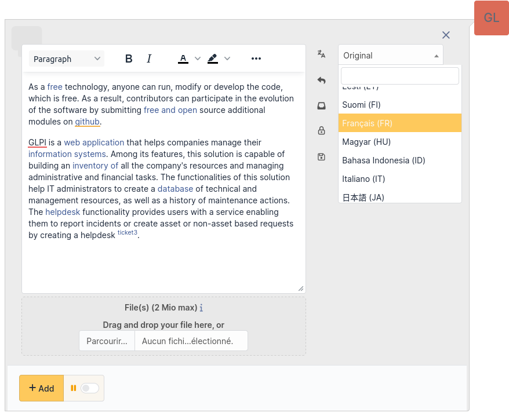This screenshot has width=509, height=420.
Task: Click the language search input field
Action: (x=399, y=76)
